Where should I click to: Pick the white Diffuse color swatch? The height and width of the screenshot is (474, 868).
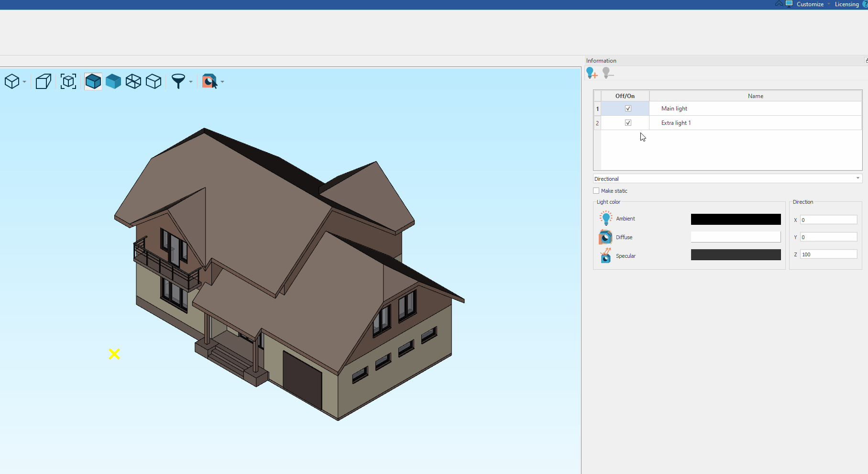point(736,237)
